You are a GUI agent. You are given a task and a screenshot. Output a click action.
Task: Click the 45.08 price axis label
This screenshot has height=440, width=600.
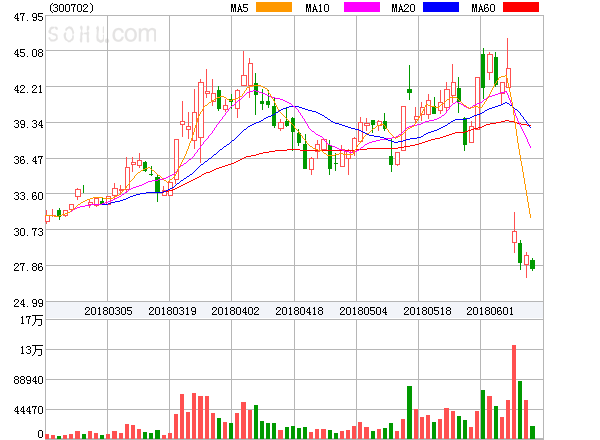coord(29,53)
